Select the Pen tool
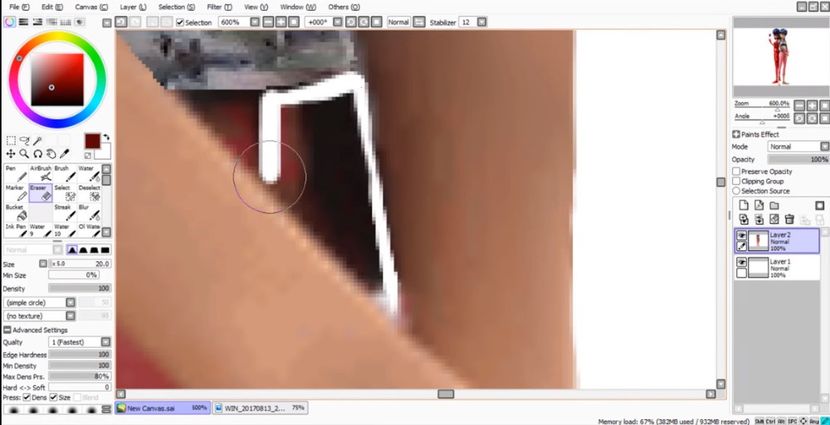Viewport: 830px width, 425px height. [14, 173]
